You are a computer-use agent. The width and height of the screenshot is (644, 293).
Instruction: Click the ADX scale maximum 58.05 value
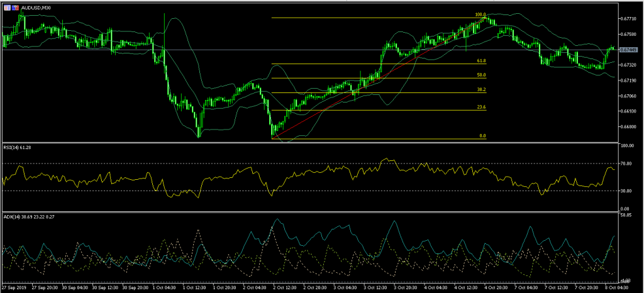626,215
